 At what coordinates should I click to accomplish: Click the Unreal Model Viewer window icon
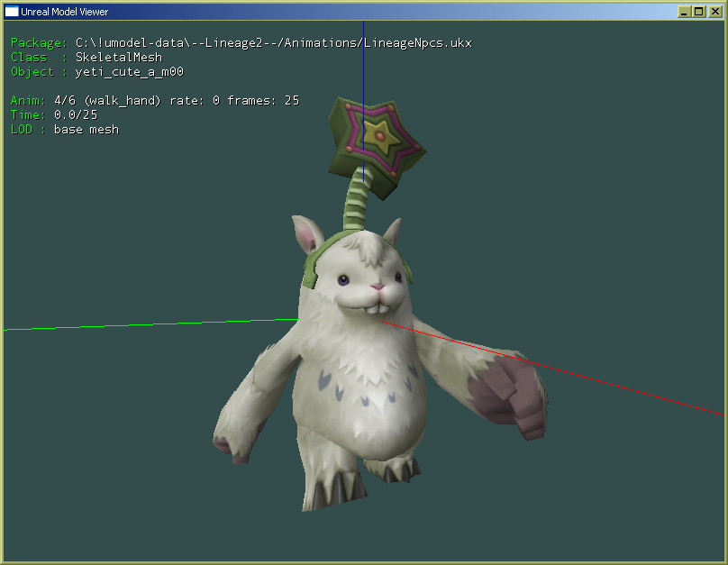tap(11, 11)
